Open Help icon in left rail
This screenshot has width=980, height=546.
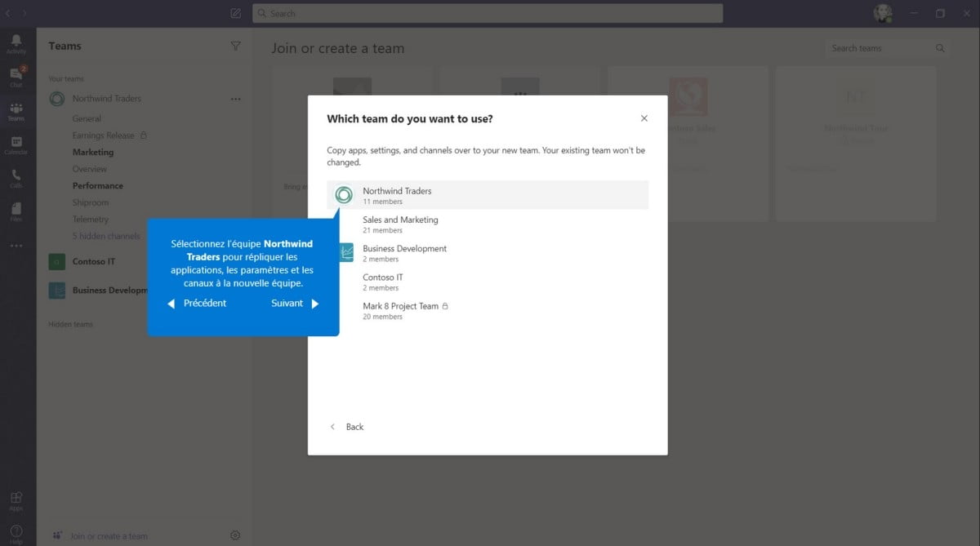(16, 533)
